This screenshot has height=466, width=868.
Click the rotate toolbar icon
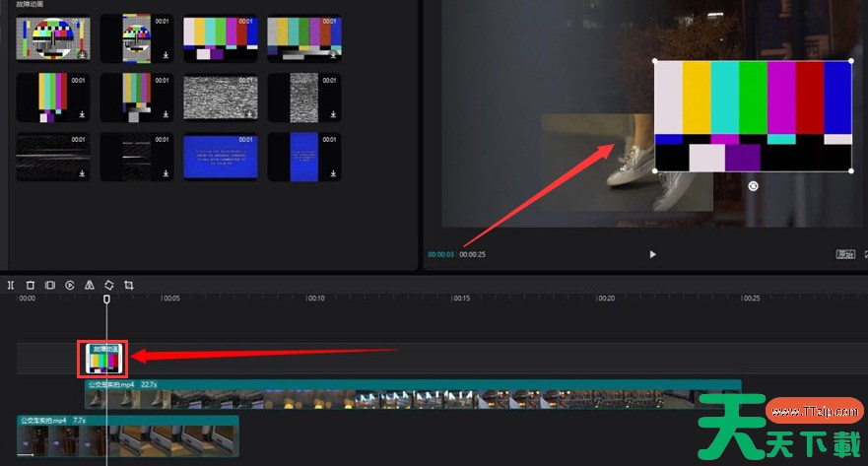109,285
